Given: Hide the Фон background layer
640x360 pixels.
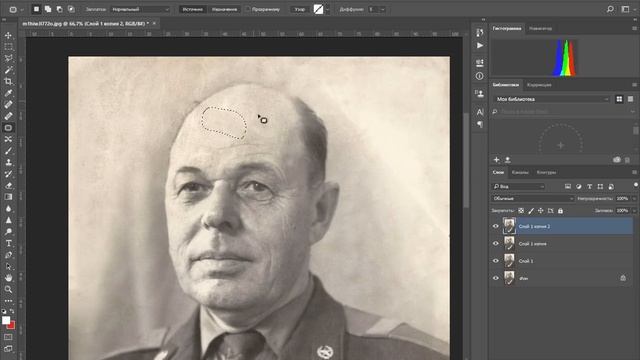Looking at the screenshot, I should pyautogui.click(x=496, y=278).
